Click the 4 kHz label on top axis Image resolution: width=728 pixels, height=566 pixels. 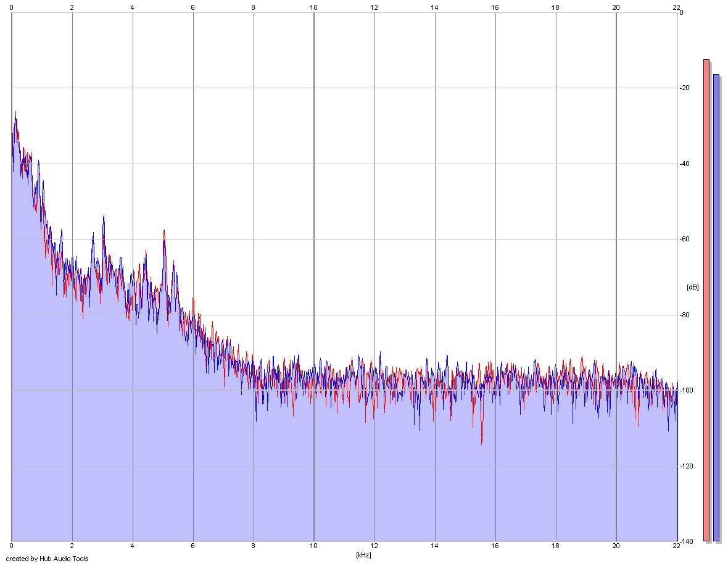tap(132, 7)
